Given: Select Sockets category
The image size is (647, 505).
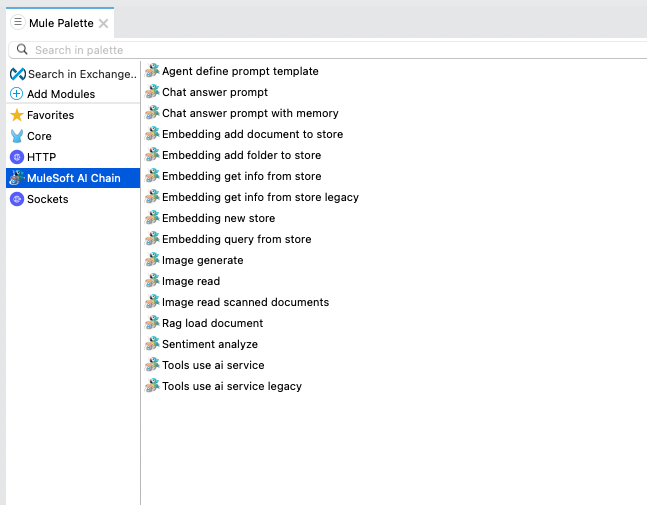Looking at the screenshot, I should click(x=47, y=199).
